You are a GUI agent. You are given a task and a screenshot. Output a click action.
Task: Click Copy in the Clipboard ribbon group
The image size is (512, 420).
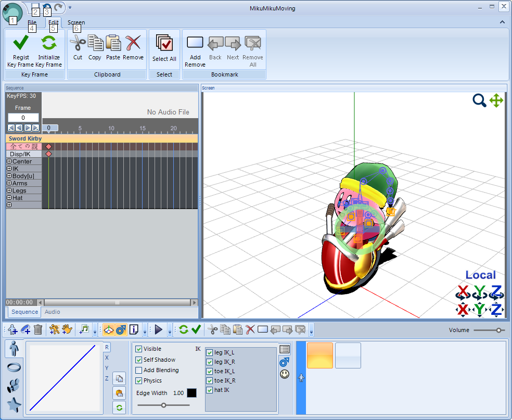pos(95,48)
